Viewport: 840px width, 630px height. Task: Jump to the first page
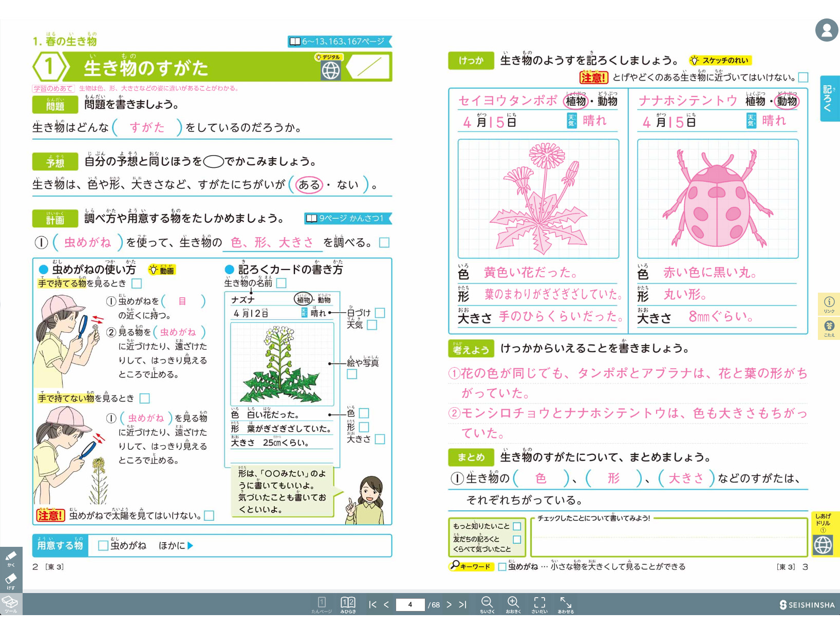click(x=373, y=604)
